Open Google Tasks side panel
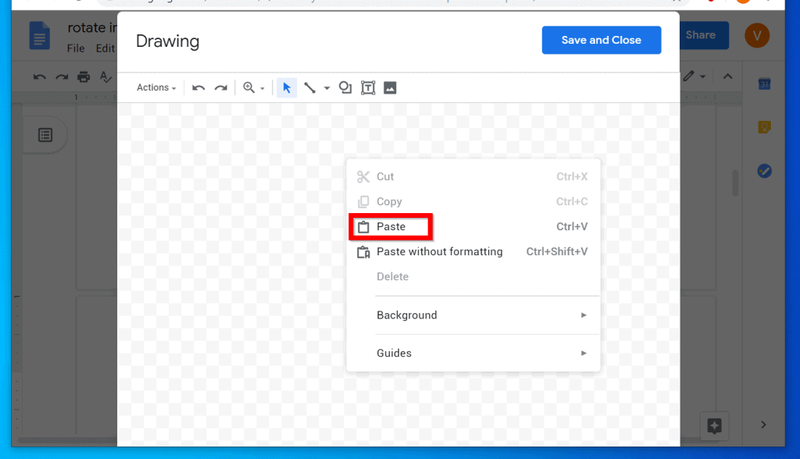This screenshot has width=800, height=459. coord(764,171)
